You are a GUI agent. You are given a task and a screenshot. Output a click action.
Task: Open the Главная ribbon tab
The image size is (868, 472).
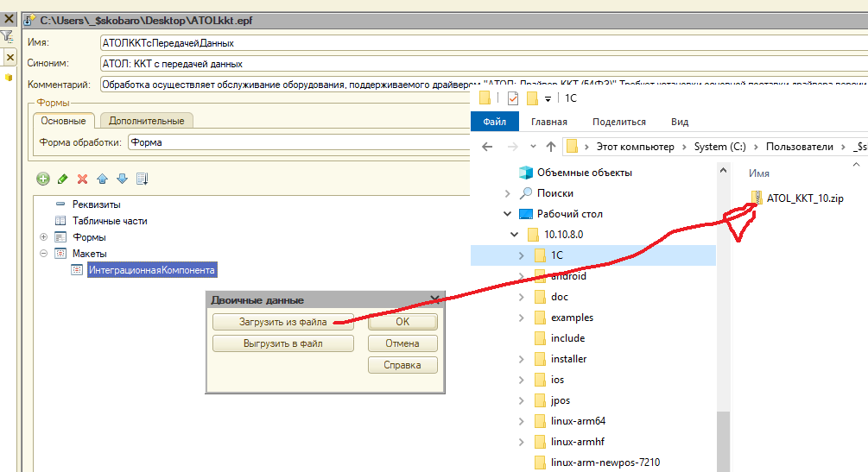(x=549, y=122)
